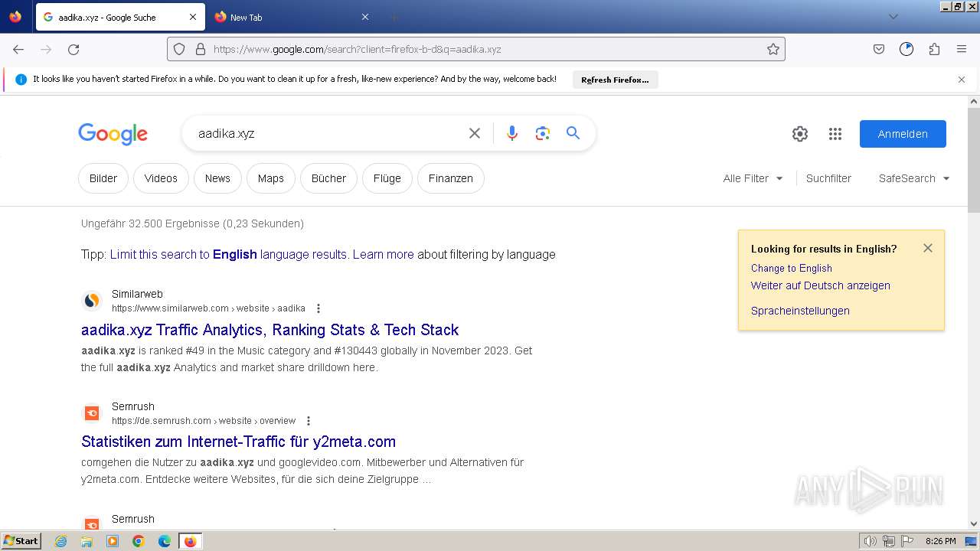The height and width of the screenshot is (551, 980).
Task: Open the Windows Start button
Action: point(21,541)
